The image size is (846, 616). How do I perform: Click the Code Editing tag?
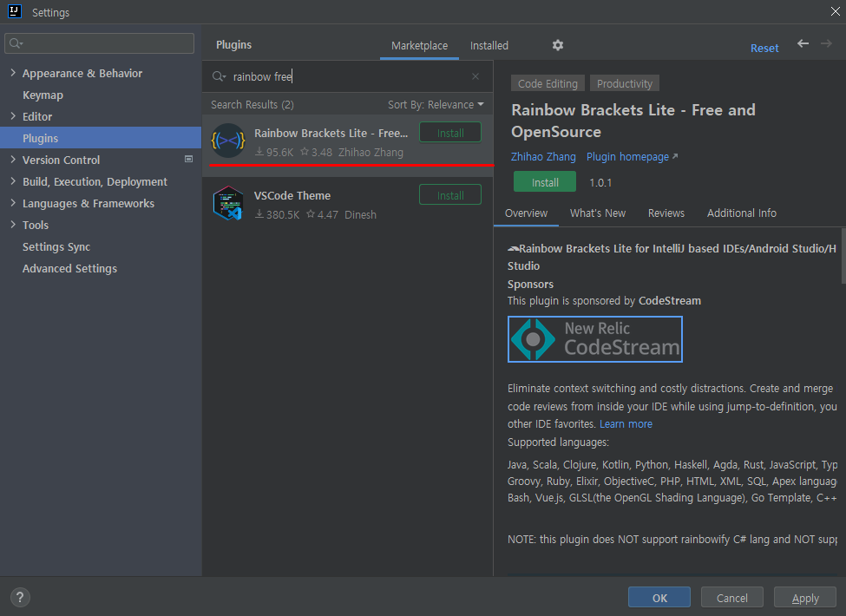point(548,83)
